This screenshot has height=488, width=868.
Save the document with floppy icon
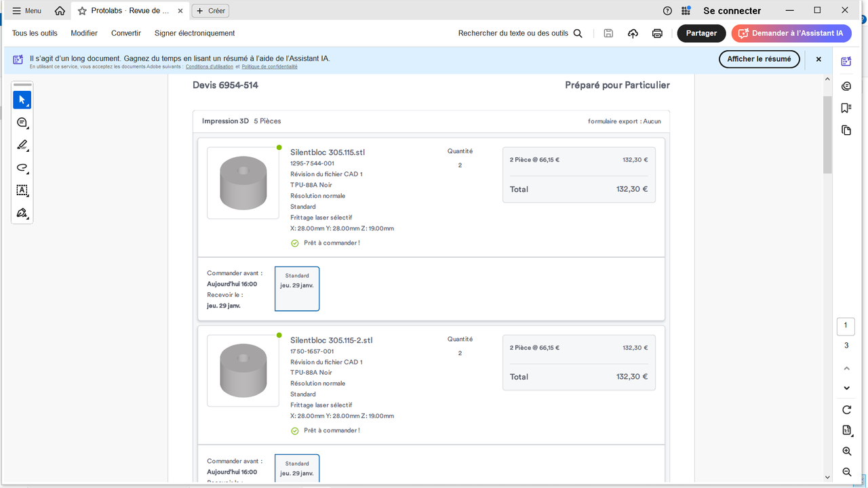point(608,33)
